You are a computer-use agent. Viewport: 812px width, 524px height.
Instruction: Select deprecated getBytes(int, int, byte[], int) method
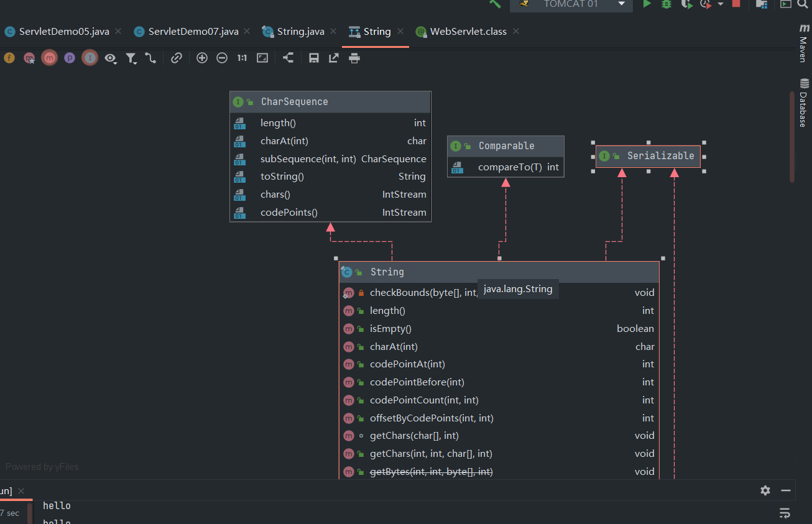pos(499,472)
